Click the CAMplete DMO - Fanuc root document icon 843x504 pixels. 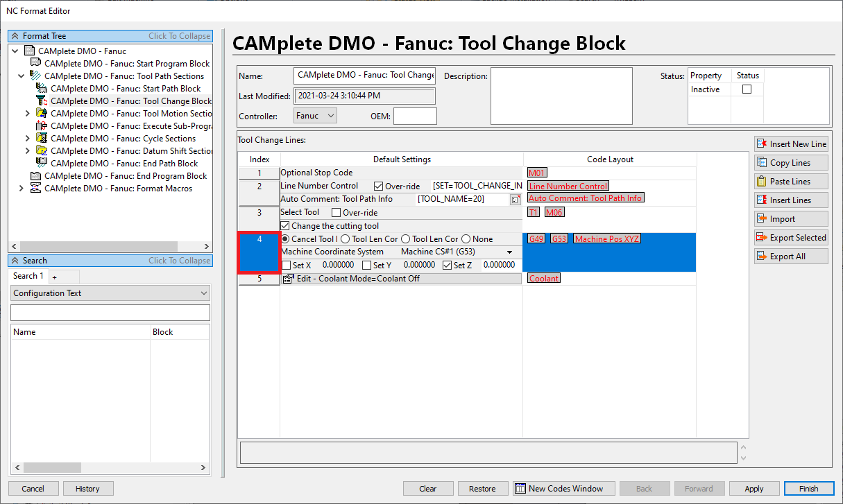click(x=29, y=51)
